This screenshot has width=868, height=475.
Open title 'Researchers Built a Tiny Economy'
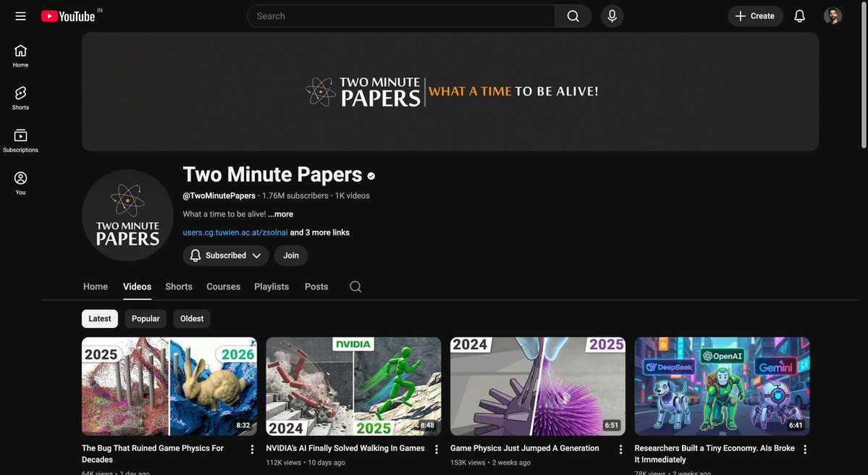(x=715, y=453)
